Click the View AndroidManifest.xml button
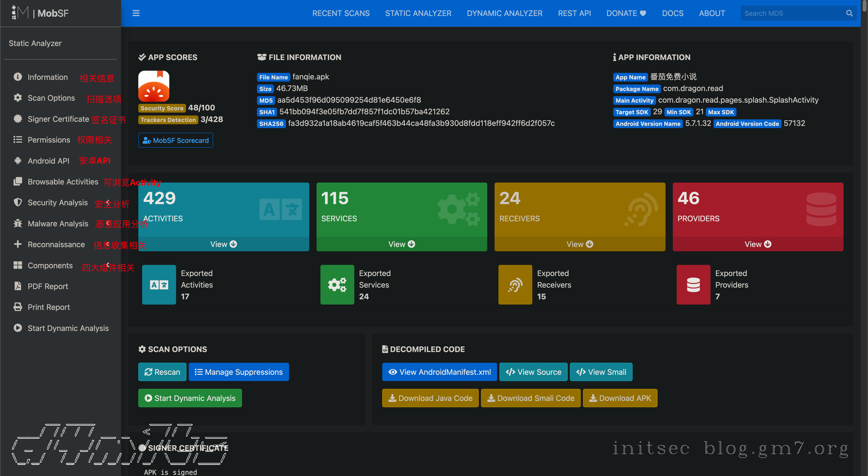 pyautogui.click(x=439, y=372)
